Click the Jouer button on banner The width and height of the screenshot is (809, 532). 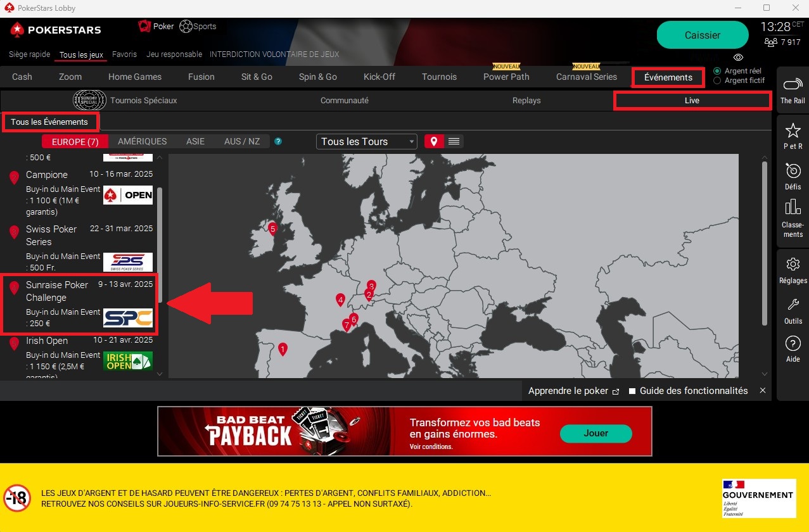pyautogui.click(x=596, y=434)
